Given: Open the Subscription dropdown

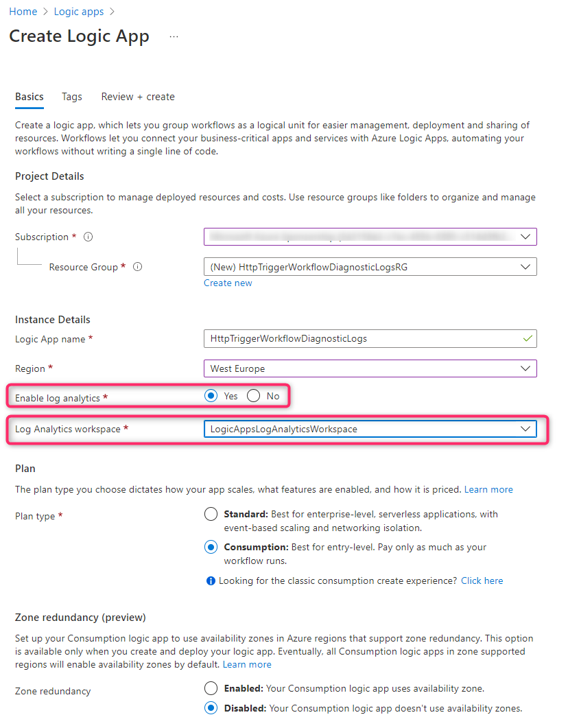Looking at the screenshot, I should click(x=526, y=237).
